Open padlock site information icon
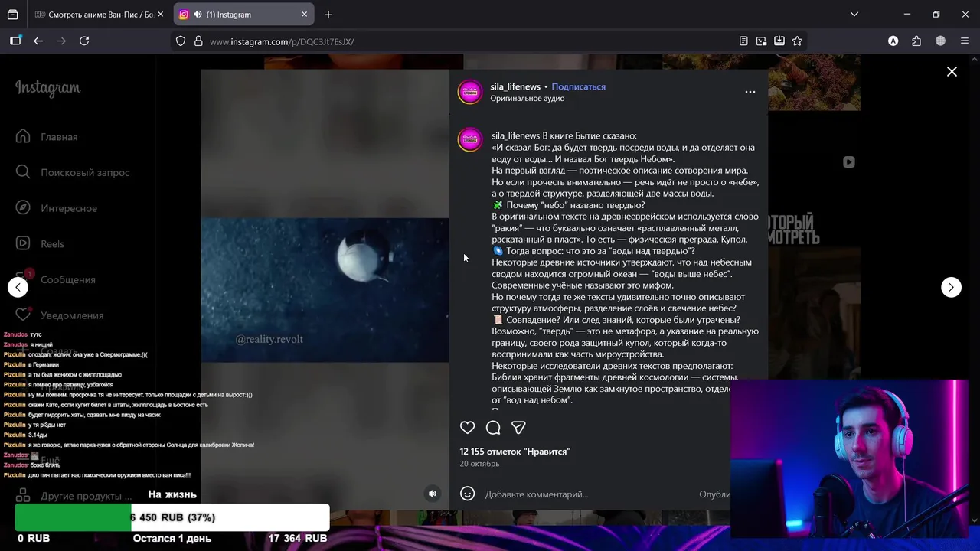This screenshot has width=980, height=551. click(198, 41)
